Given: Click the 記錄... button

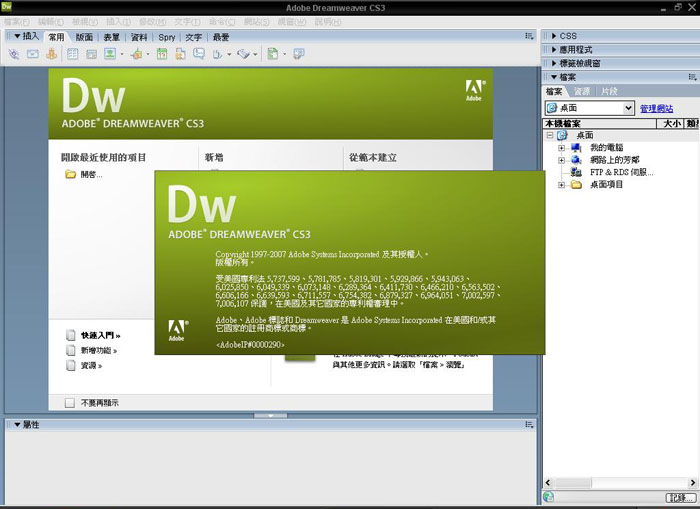Looking at the screenshot, I should pos(681,497).
